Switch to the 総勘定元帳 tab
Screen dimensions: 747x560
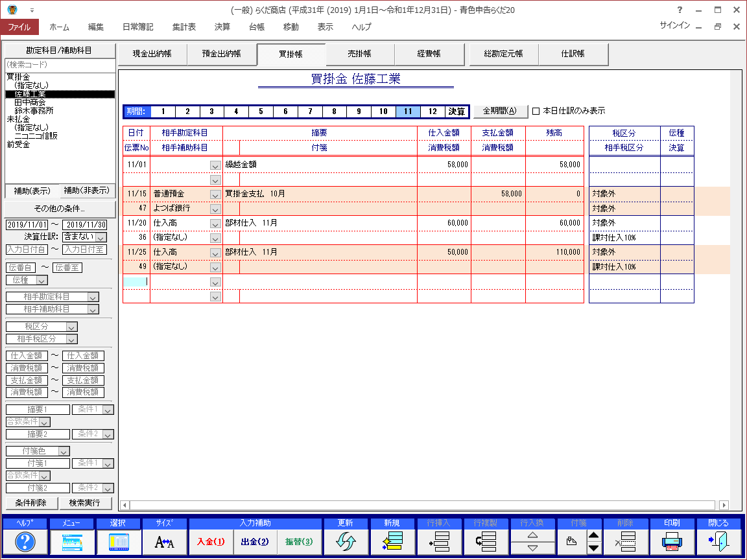pos(504,54)
